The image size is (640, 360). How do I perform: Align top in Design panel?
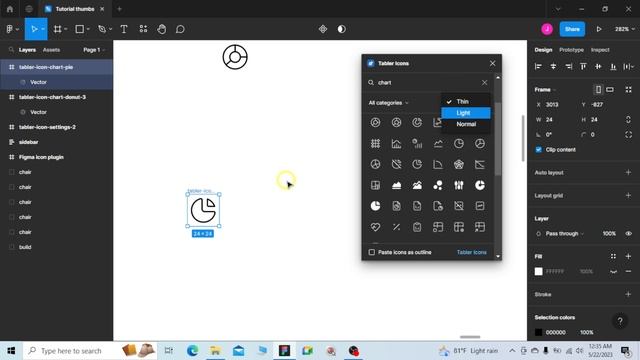tap(583, 66)
